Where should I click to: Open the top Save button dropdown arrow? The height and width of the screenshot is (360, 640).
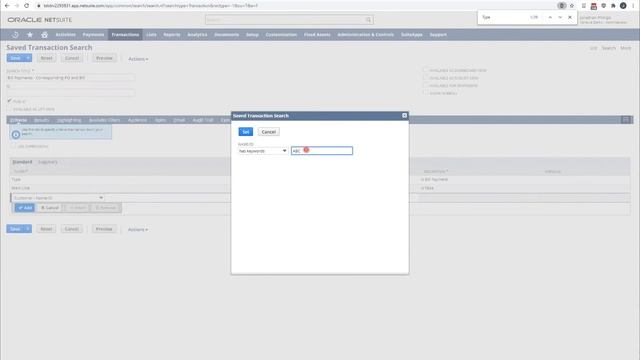pyautogui.click(x=28, y=58)
